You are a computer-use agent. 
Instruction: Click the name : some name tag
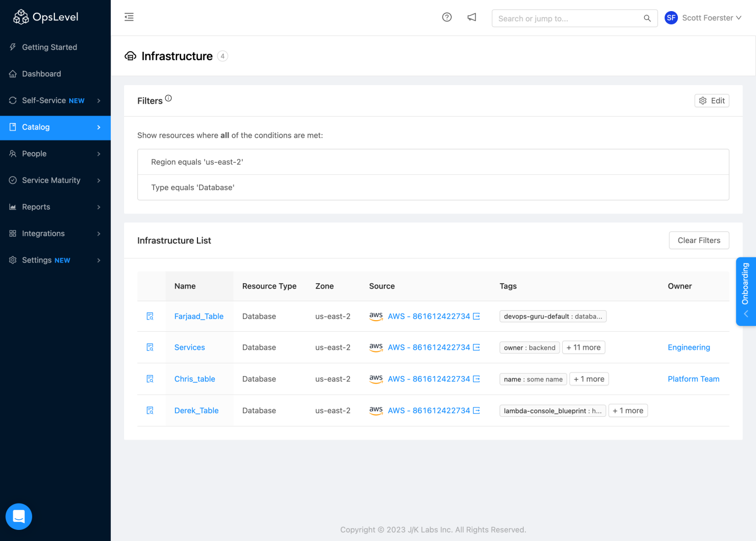533,379
